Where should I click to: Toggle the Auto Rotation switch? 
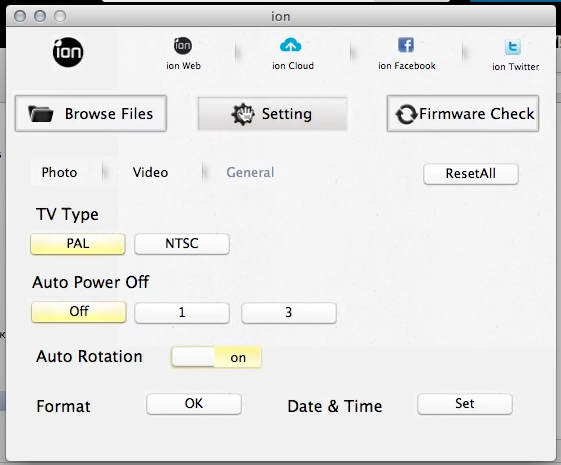pyautogui.click(x=216, y=357)
